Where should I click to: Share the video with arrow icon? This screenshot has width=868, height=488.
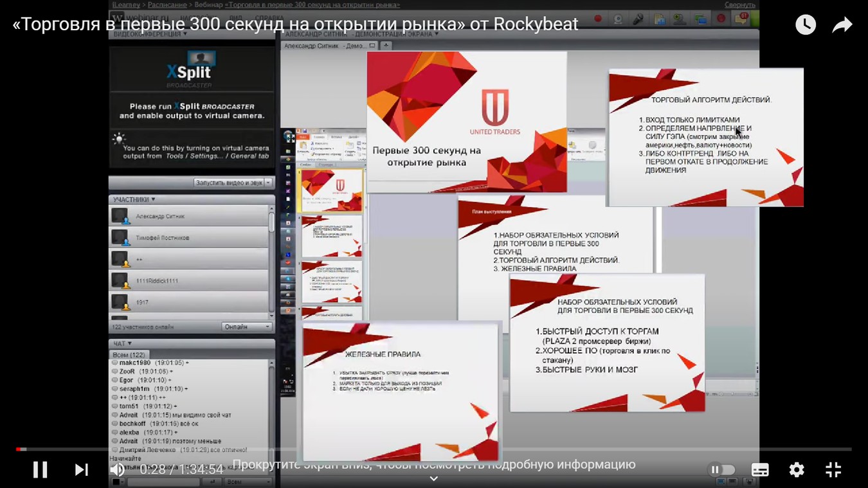[x=842, y=24]
